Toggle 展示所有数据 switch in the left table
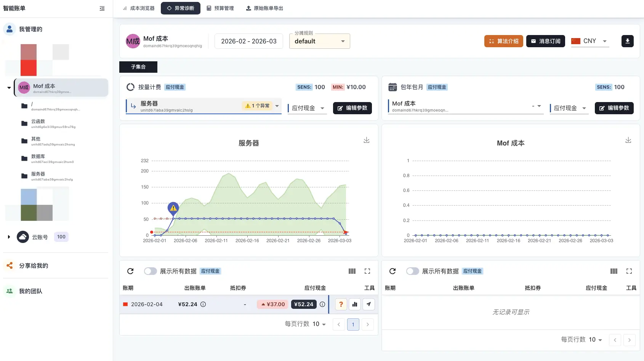644x361 pixels. click(150, 271)
